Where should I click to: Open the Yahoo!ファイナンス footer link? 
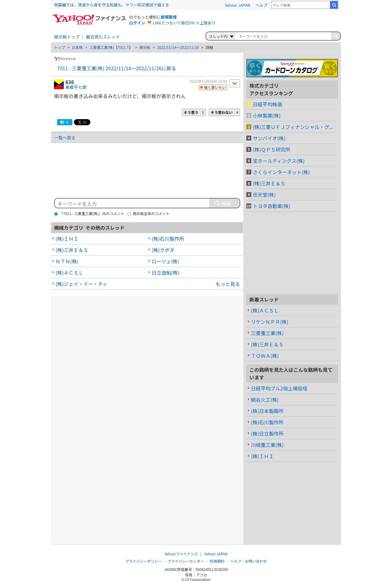click(181, 554)
